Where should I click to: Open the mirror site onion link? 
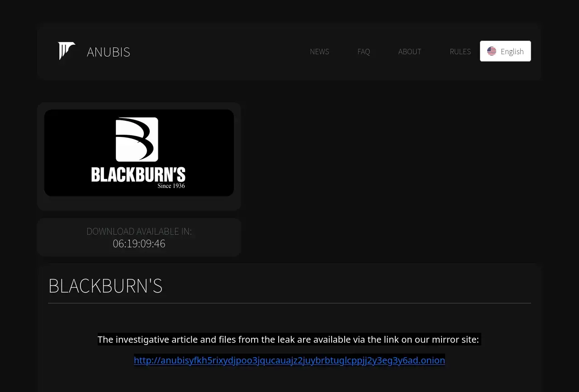[x=289, y=360]
